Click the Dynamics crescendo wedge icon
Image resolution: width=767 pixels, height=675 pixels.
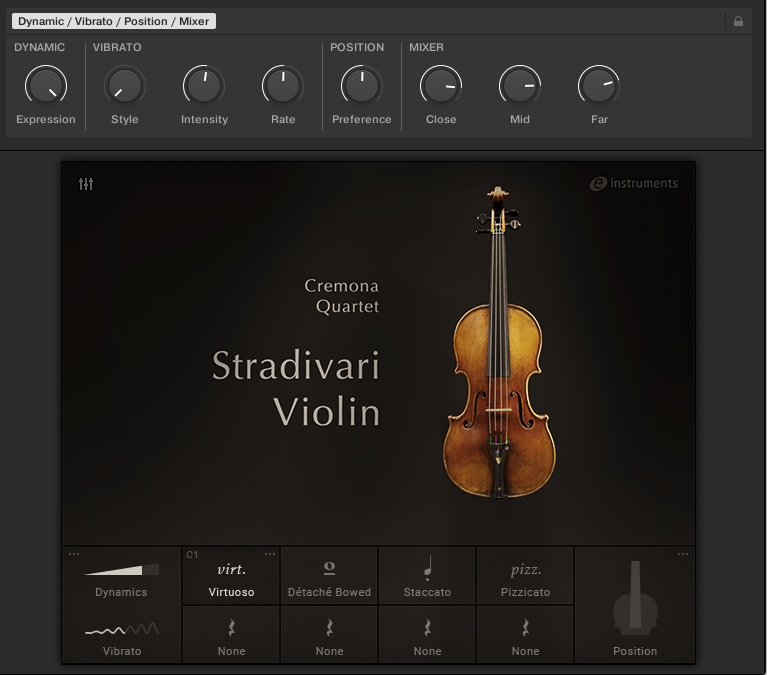point(121,570)
